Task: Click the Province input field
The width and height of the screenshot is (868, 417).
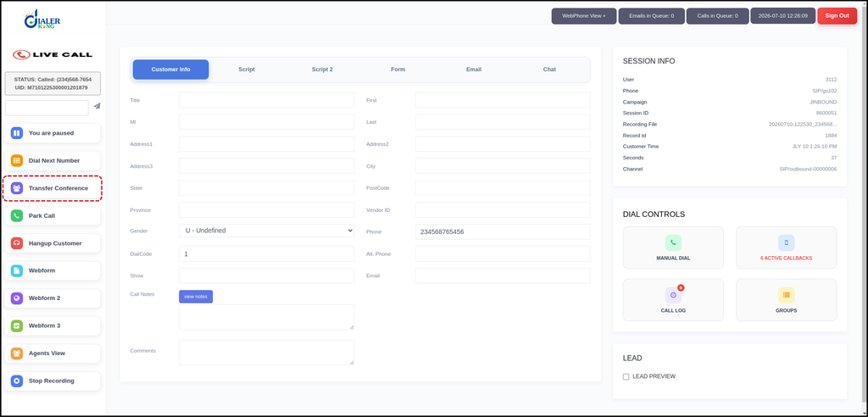Action: [x=266, y=210]
